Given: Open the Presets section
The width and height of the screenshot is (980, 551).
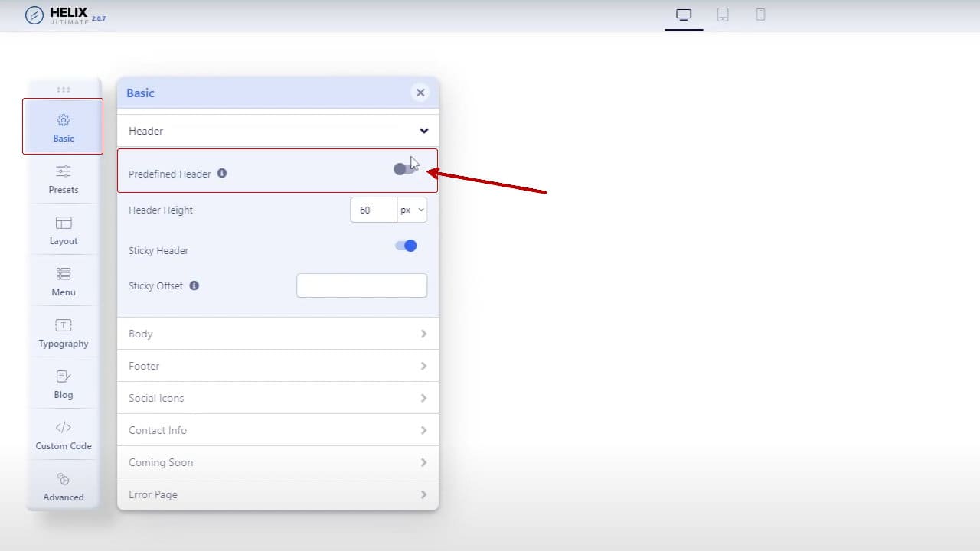Looking at the screenshot, I should click(64, 179).
